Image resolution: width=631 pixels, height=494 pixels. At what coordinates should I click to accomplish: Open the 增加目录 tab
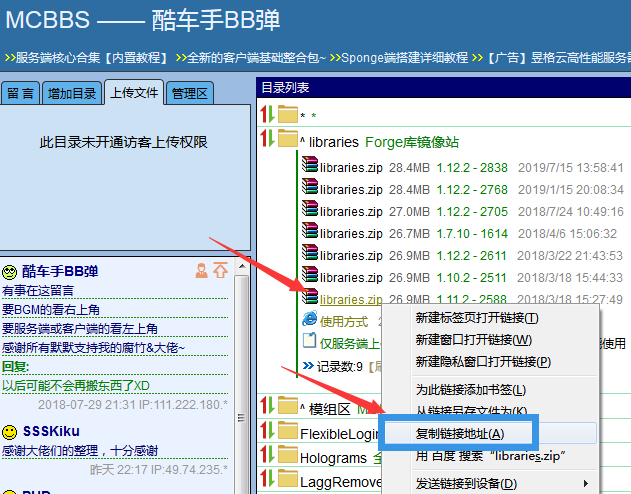coord(72,93)
